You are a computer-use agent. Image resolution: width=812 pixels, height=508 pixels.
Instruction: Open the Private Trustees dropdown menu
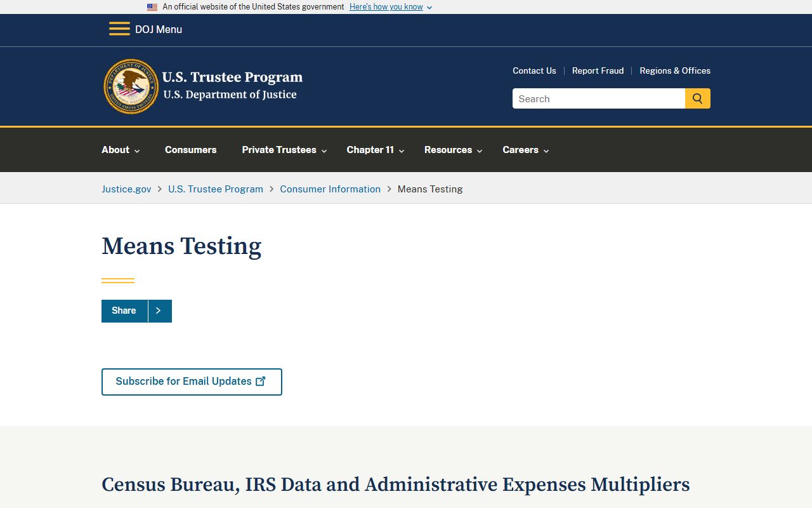(x=284, y=150)
